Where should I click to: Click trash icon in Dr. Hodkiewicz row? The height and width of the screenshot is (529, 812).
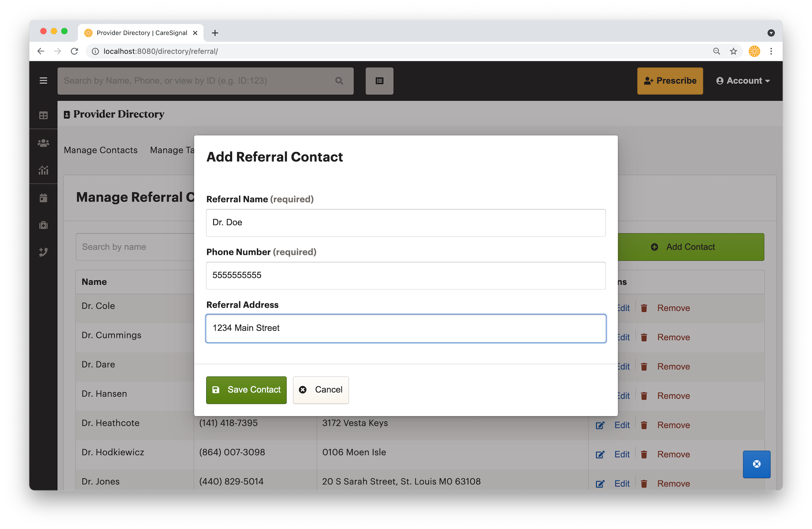coord(644,454)
